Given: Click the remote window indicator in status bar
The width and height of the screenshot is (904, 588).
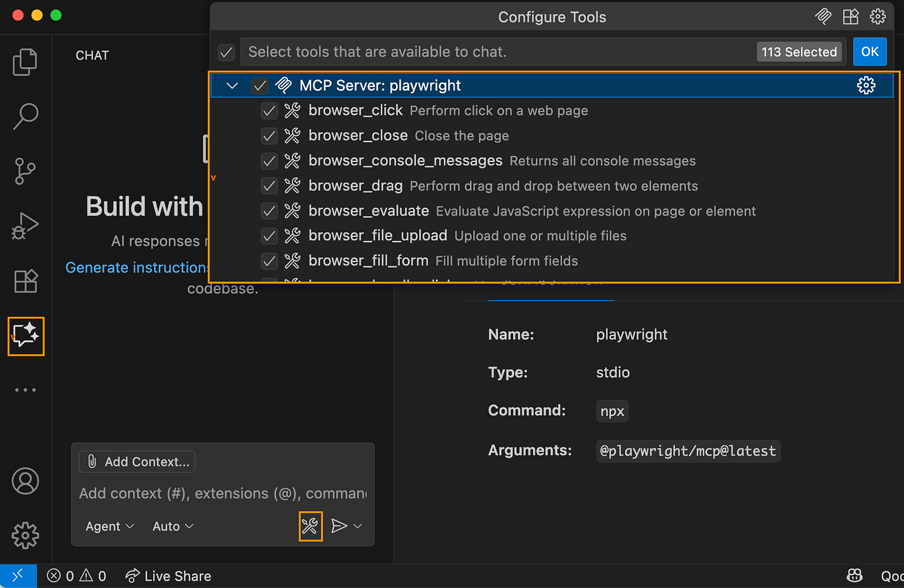Looking at the screenshot, I should (x=18, y=576).
